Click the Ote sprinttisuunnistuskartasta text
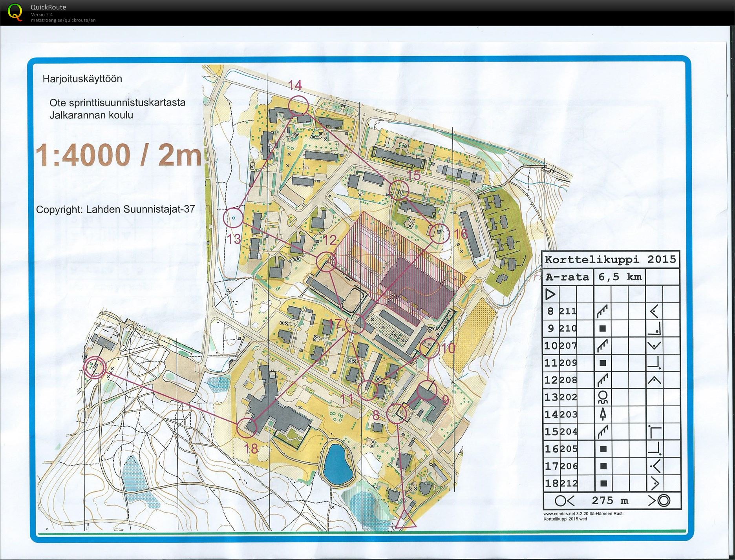Image resolution: width=735 pixels, height=560 pixels. 117,103
